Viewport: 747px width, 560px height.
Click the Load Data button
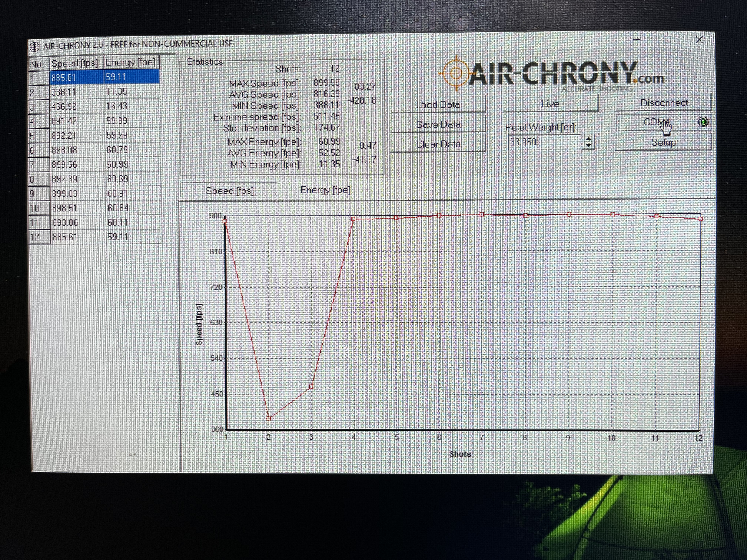(438, 104)
